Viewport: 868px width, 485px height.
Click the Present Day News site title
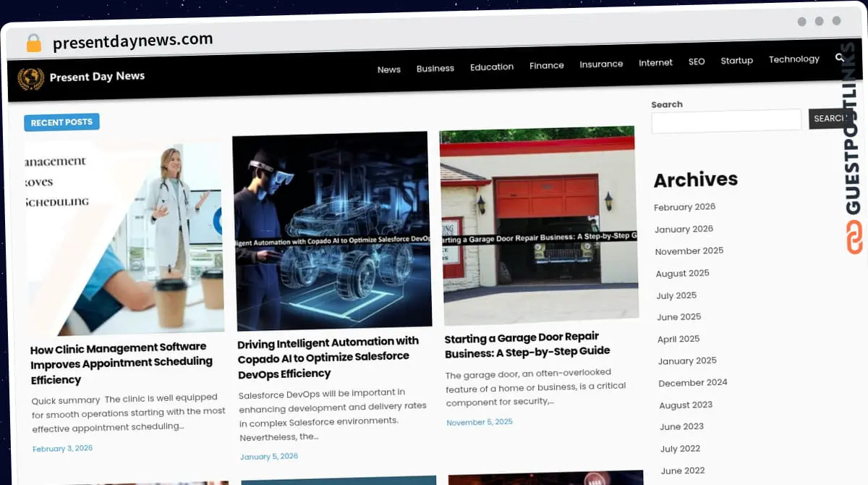(97, 76)
